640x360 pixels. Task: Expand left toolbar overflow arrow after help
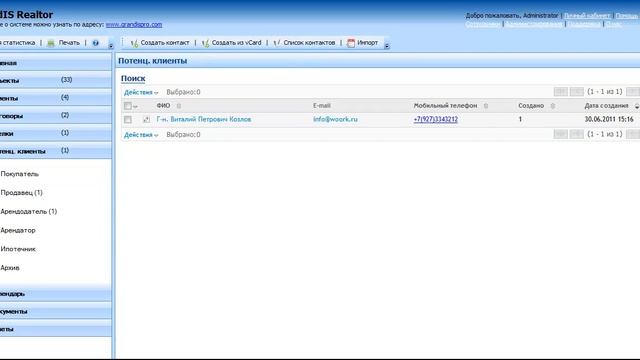pyautogui.click(x=111, y=46)
